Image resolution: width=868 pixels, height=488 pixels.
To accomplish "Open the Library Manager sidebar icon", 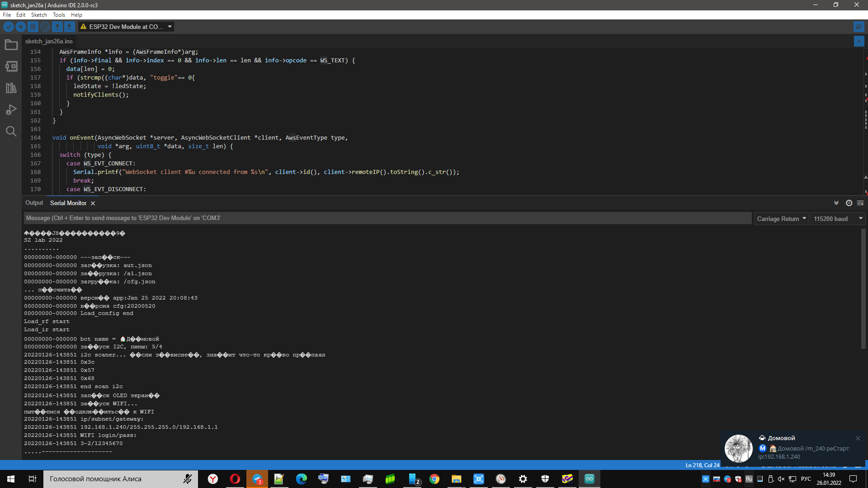I will coord(11,88).
